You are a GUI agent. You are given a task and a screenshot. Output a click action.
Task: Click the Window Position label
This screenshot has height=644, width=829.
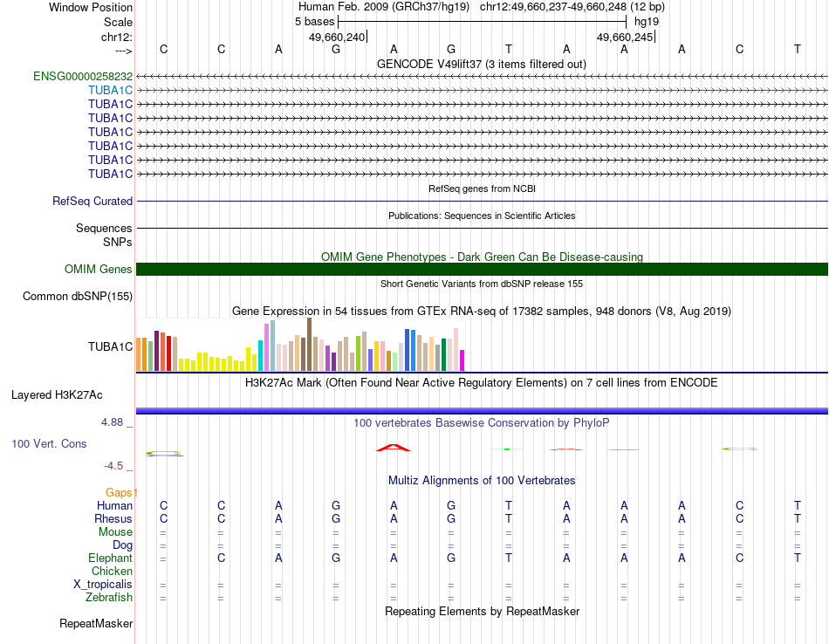[x=91, y=7]
